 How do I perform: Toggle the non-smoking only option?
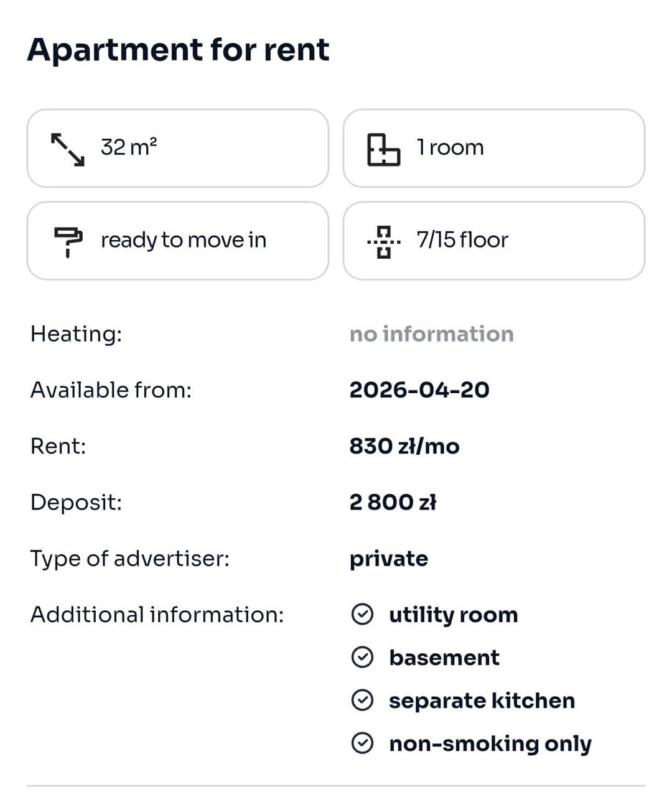[490, 743]
